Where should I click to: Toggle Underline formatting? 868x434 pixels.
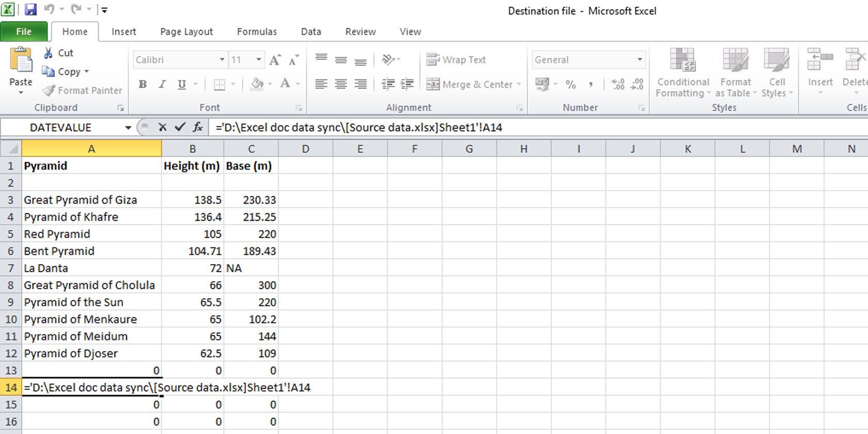(181, 84)
